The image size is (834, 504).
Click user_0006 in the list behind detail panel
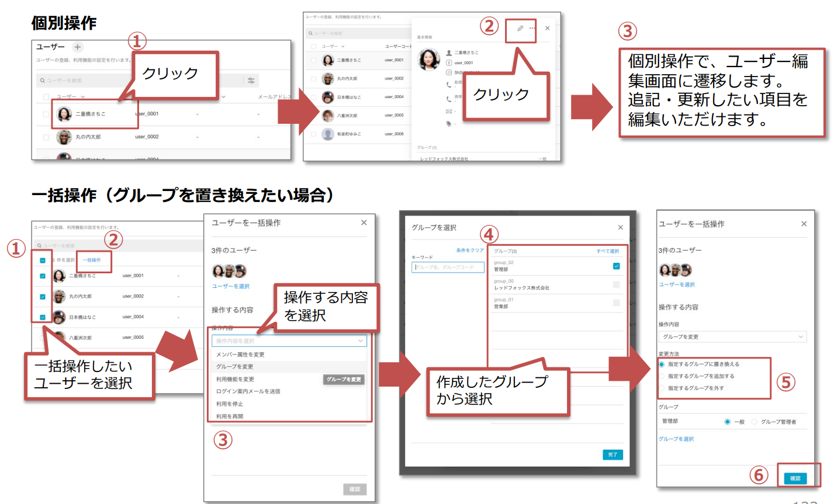(x=394, y=134)
